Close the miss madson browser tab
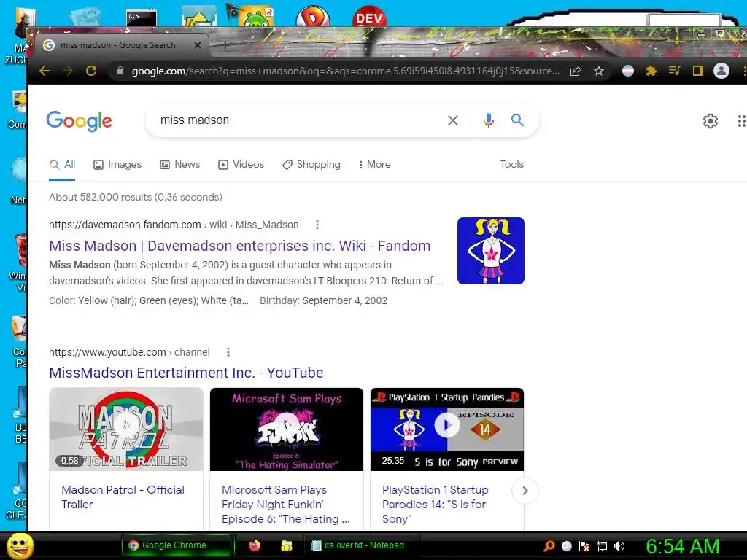The width and height of the screenshot is (747, 560). tap(197, 45)
